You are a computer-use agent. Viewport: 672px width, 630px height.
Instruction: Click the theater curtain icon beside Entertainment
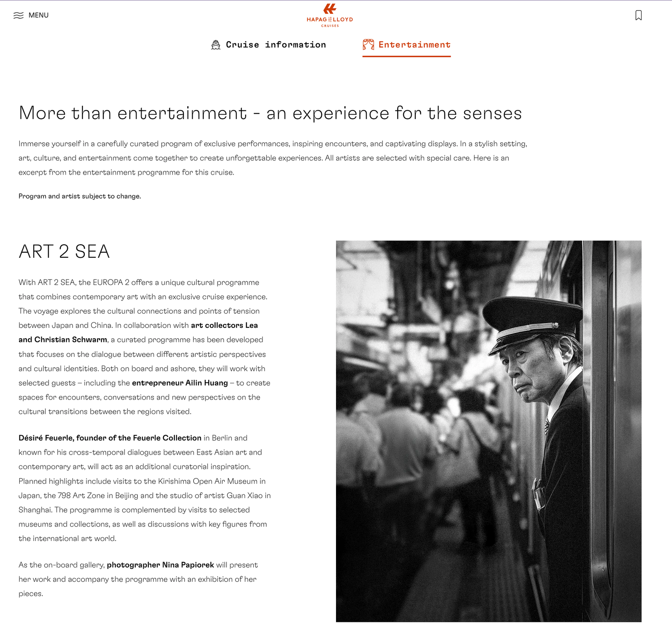pos(368,44)
